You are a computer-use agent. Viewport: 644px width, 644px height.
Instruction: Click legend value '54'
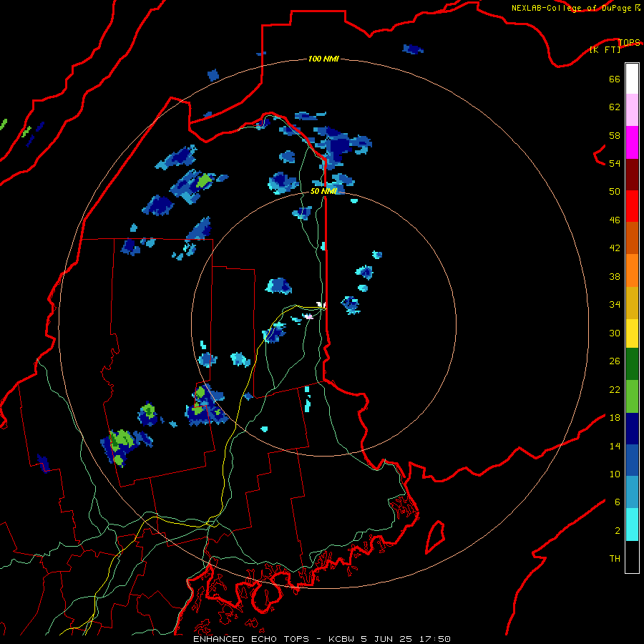coord(615,163)
